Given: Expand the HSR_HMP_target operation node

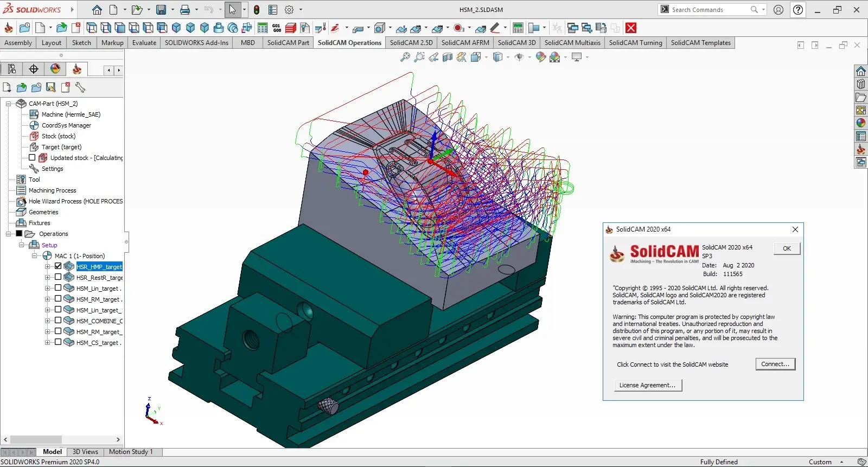Looking at the screenshot, I should pyautogui.click(x=47, y=266).
